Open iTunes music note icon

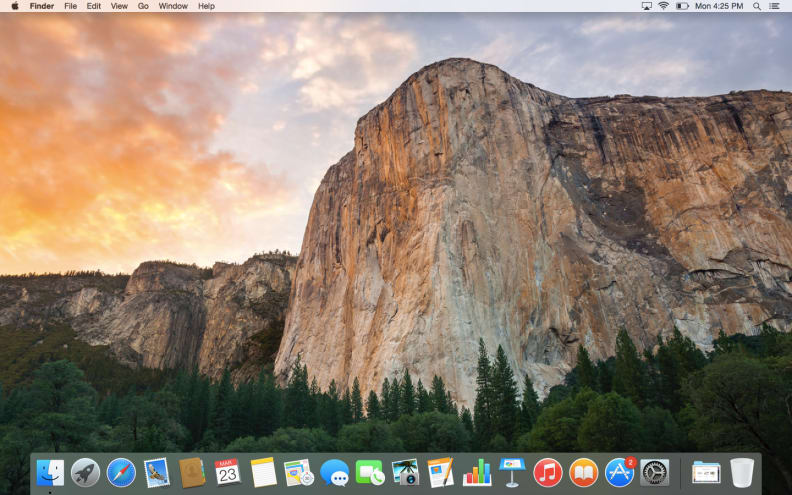pyautogui.click(x=548, y=473)
